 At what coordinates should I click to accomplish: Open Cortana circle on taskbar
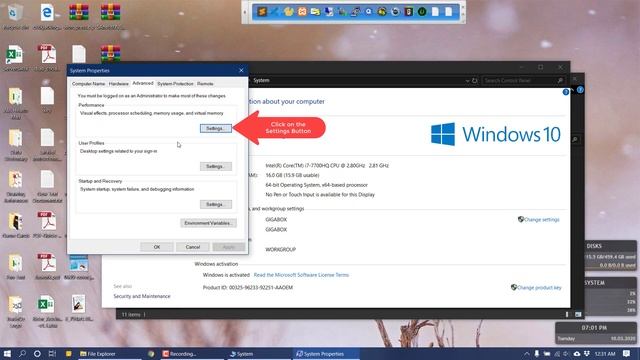pos(37,353)
